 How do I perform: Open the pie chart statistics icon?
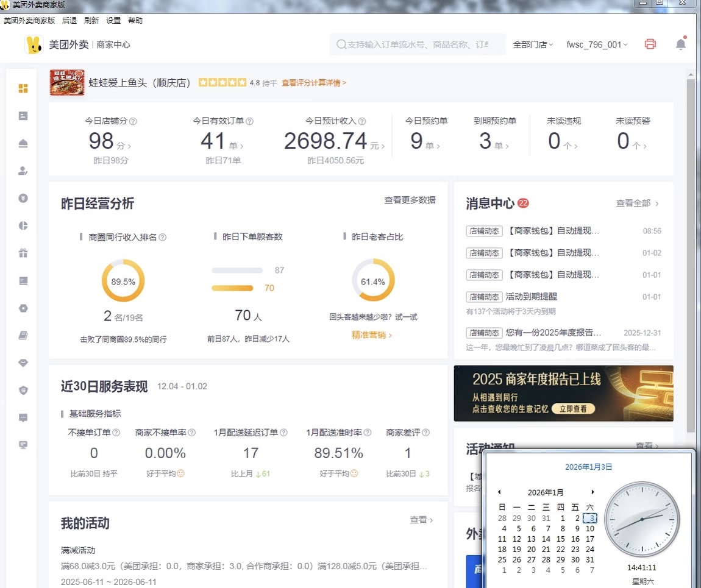pyautogui.click(x=23, y=225)
